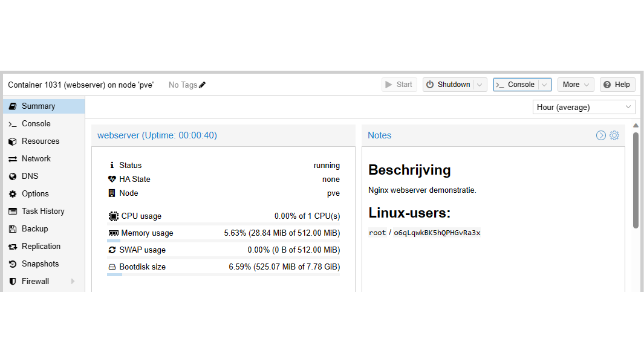
Task: Open the Backup section
Action: 34,228
